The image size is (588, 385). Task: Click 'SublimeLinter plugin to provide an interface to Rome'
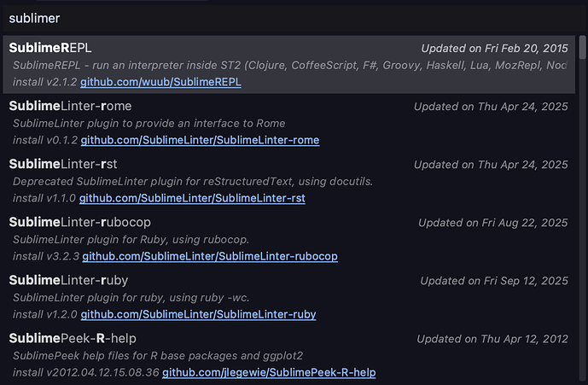click(x=148, y=124)
